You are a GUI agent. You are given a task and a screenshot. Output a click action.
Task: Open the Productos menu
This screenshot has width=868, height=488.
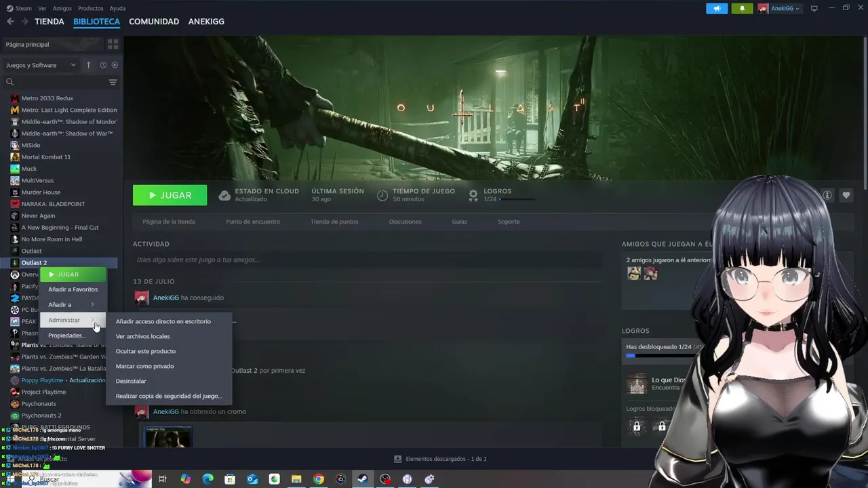pos(90,8)
